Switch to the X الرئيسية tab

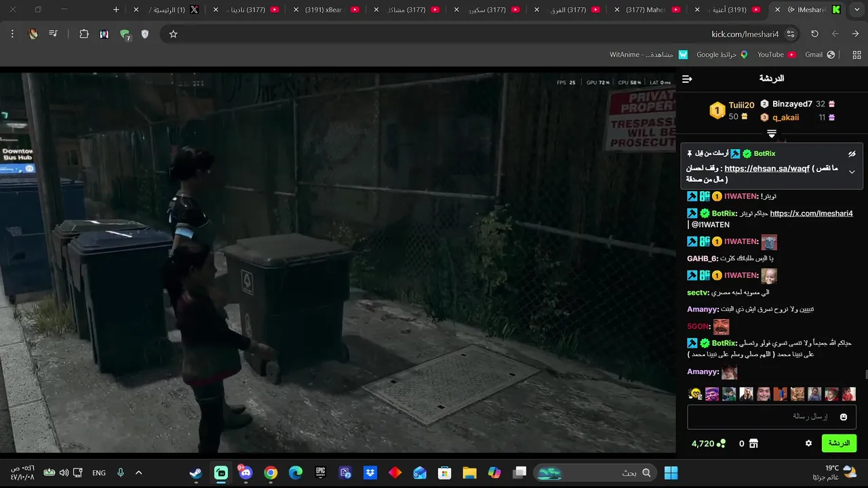[166, 9]
